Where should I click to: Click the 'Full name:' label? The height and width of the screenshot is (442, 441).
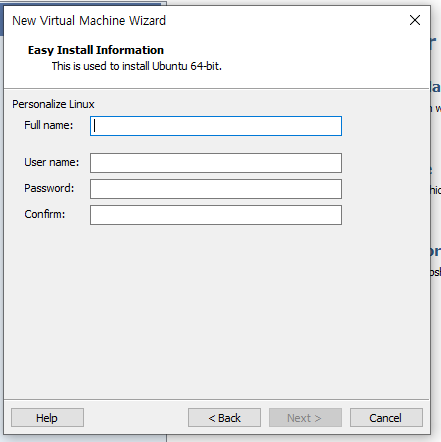click(x=49, y=125)
